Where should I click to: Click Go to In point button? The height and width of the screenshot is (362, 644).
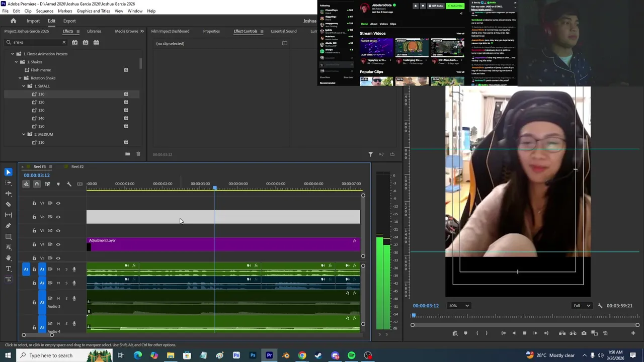coord(504,333)
